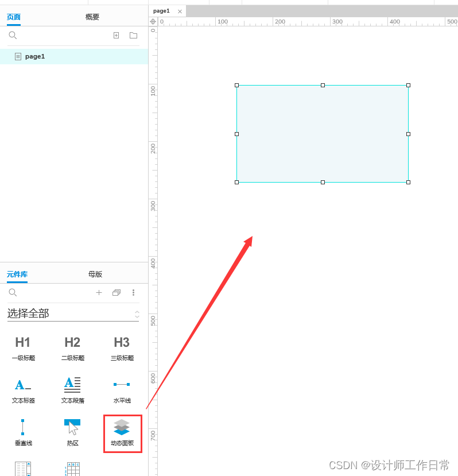Click the top-middle resize handle of the panel

[323, 86]
